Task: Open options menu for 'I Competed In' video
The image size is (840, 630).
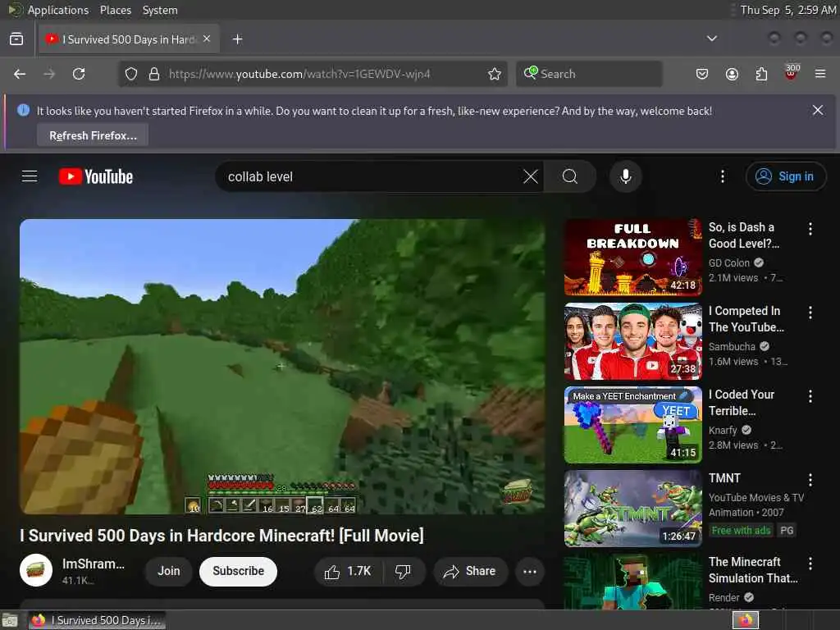Action: (x=810, y=313)
